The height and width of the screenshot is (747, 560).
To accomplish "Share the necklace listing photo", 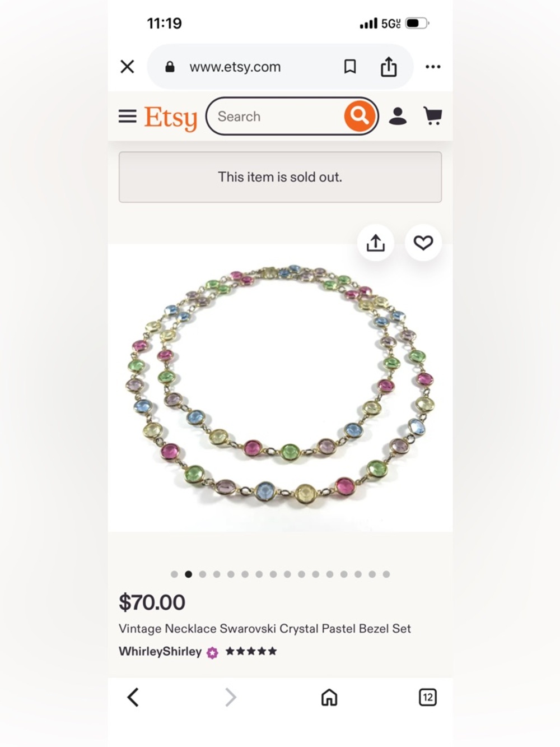I will (375, 243).
